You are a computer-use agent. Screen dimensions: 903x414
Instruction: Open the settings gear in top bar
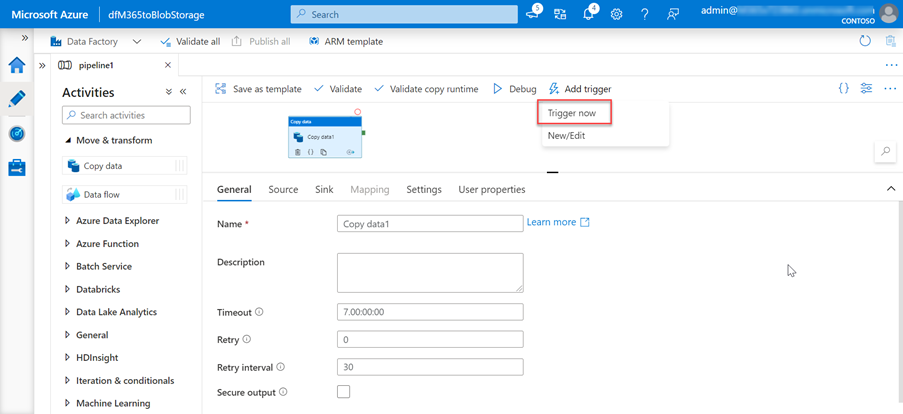point(616,14)
